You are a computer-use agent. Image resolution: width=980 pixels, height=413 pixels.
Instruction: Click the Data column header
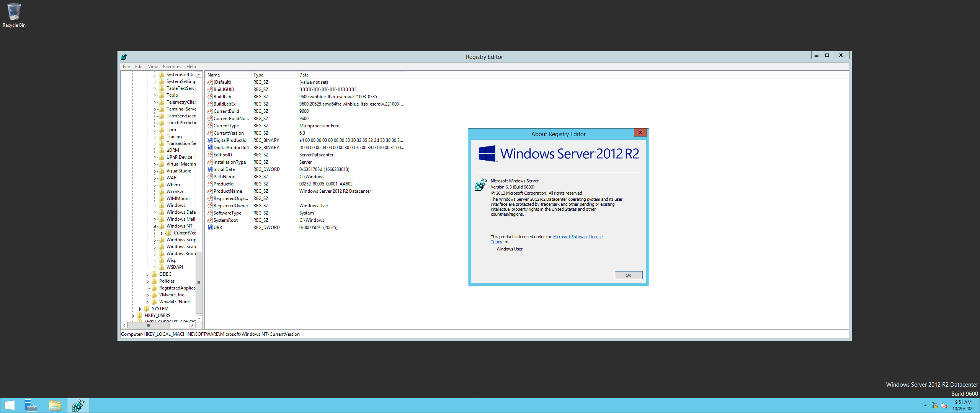352,75
